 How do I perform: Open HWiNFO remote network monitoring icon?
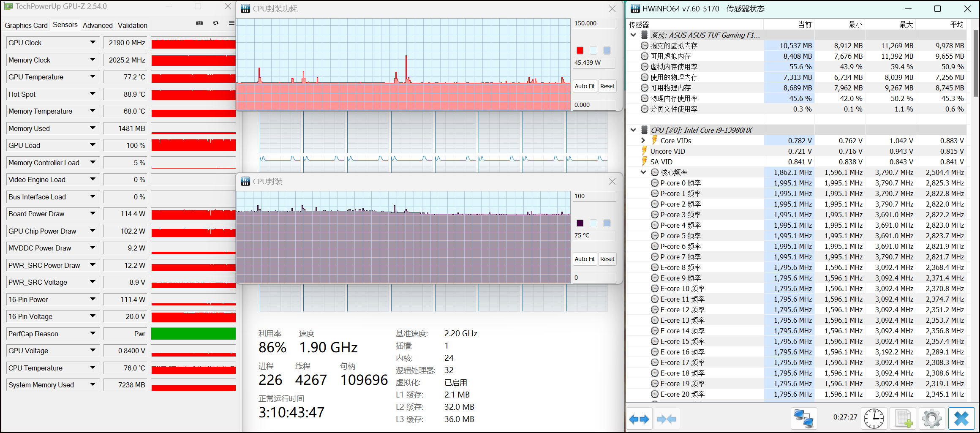803,419
